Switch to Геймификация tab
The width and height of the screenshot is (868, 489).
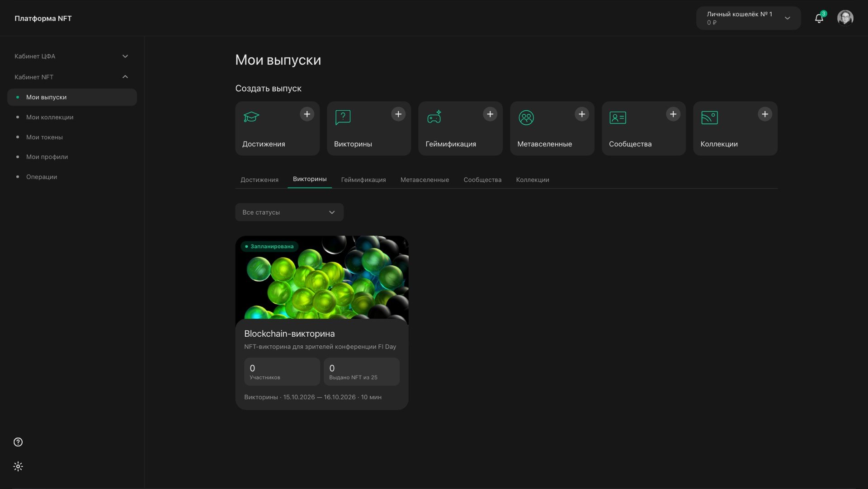tap(363, 180)
